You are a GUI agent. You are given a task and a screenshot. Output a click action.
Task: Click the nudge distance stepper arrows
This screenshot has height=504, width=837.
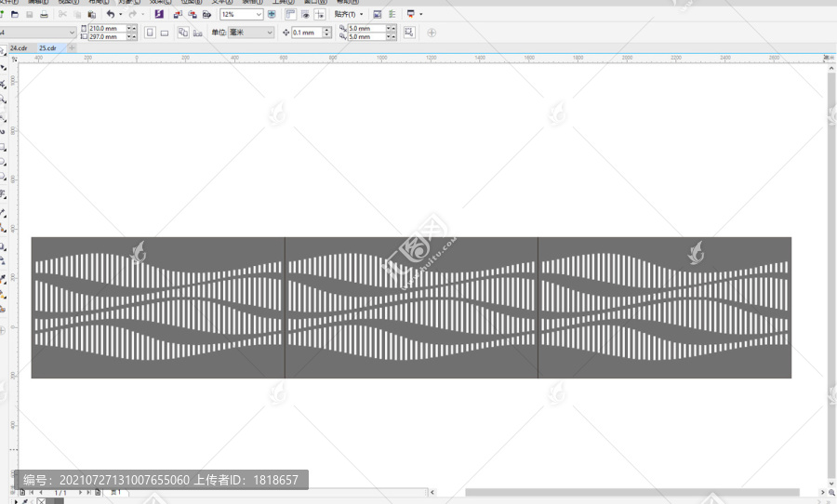click(x=327, y=33)
